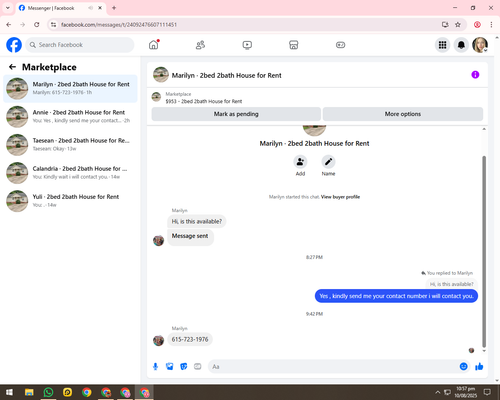Open the Video/Watch icon
This screenshot has width=500, height=400.
pyautogui.click(x=247, y=45)
